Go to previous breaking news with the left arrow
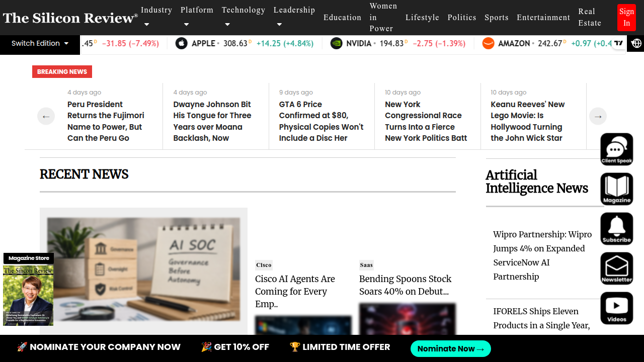The width and height of the screenshot is (644, 362). click(46, 116)
